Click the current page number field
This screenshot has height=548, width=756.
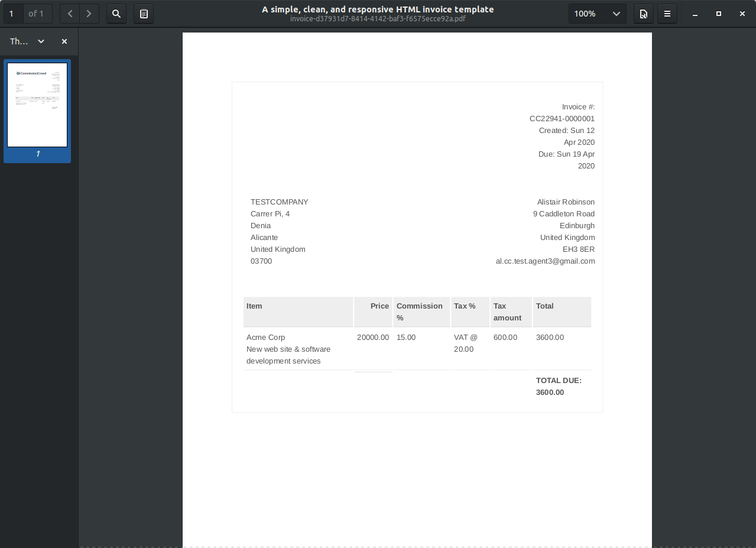click(x=13, y=14)
